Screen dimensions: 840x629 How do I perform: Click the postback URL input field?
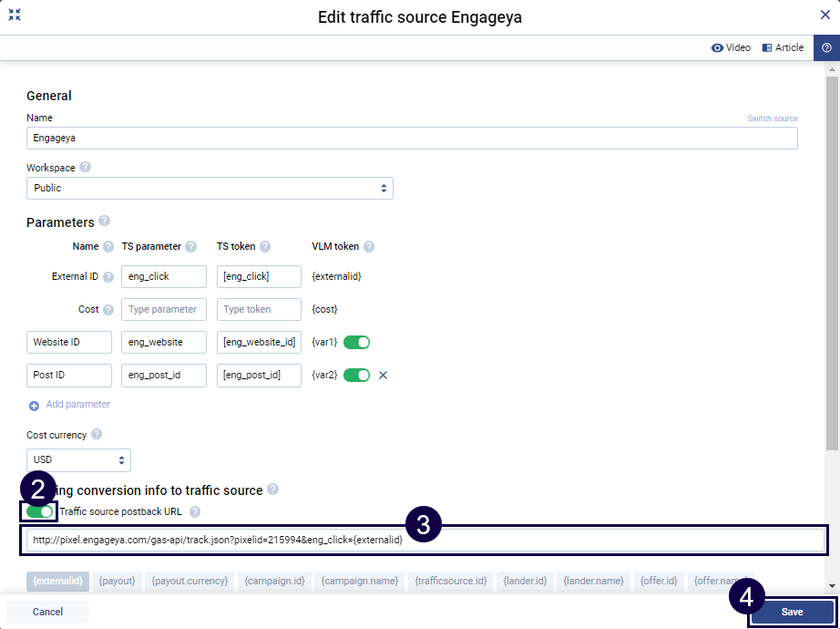425,540
